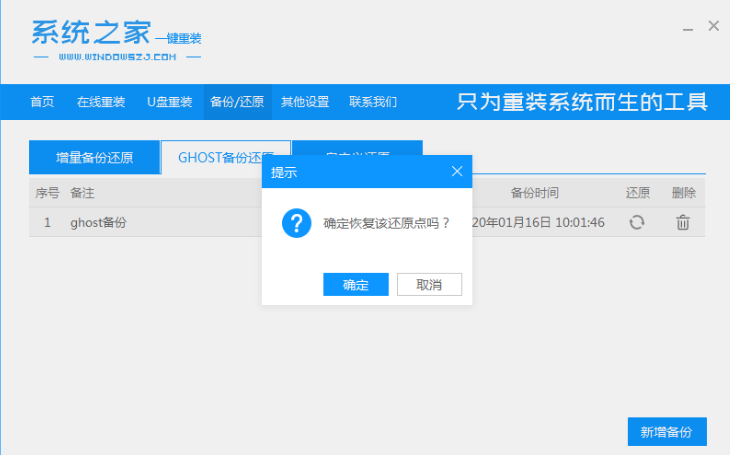Select the 备份/还原 menu item
The width and height of the screenshot is (730, 455).
(x=237, y=102)
